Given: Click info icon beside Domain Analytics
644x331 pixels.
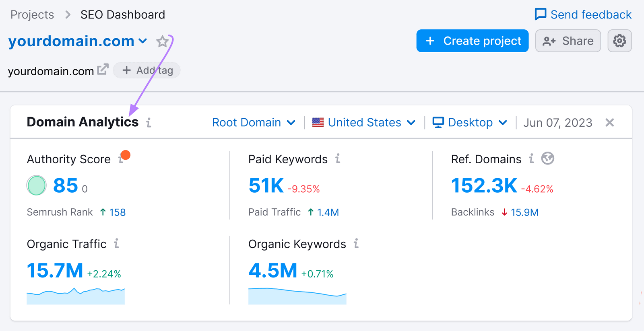Looking at the screenshot, I should 149,123.
